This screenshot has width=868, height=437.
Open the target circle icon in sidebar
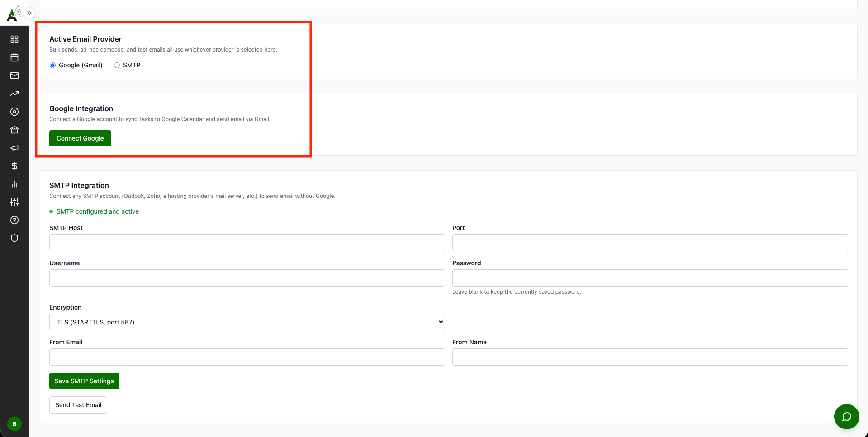coord(14,112)
